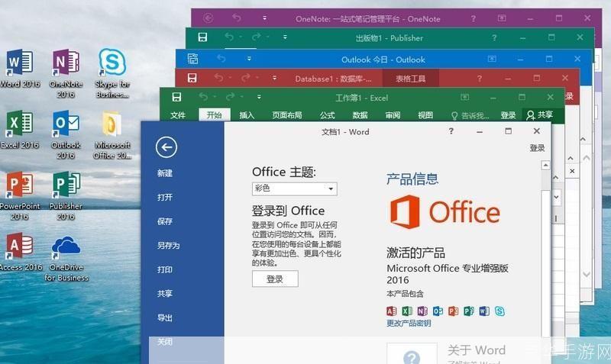The image size is (611, 364).
Task: Switch to the 审阅 tab in Excel
Action: pyautogui.click(x=393, y=115)
